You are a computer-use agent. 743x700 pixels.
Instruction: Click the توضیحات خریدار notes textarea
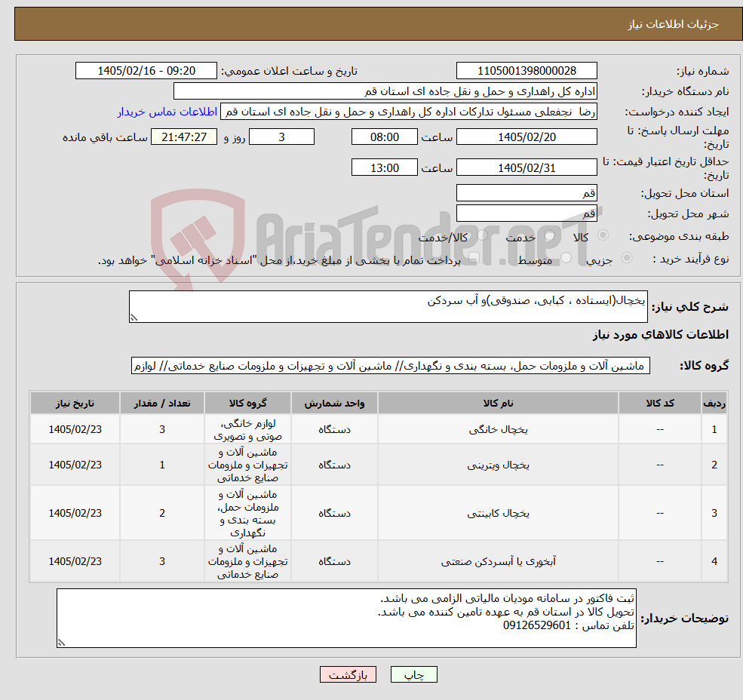coord(346,618)
